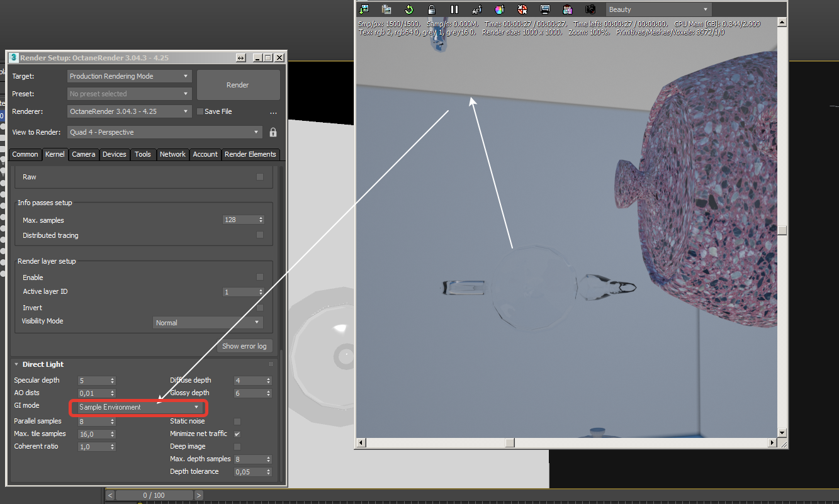839x504 pixels.
Task: Click the double-arrow width toggle in Render Setup title
Action: 240,57
